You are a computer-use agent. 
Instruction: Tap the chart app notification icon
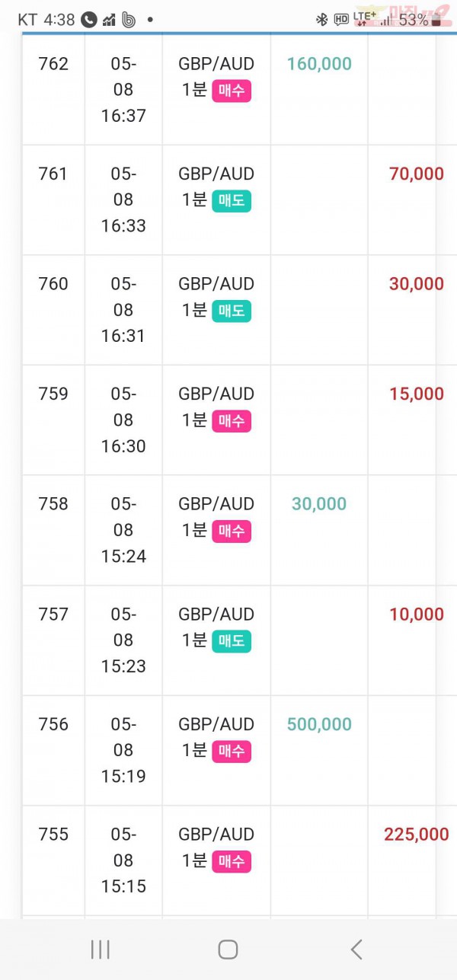click(x=109, y=21)
